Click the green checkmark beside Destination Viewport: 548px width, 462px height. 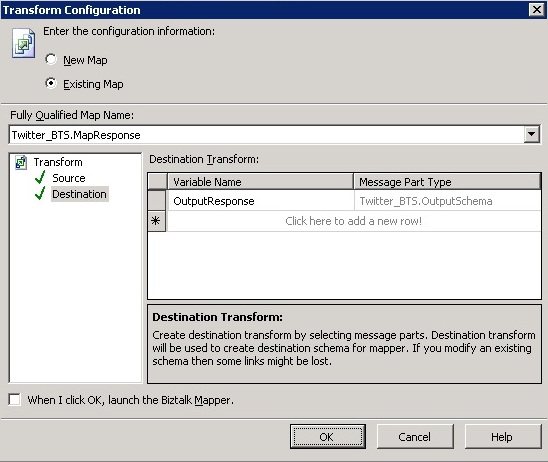(x=41, y=193)
